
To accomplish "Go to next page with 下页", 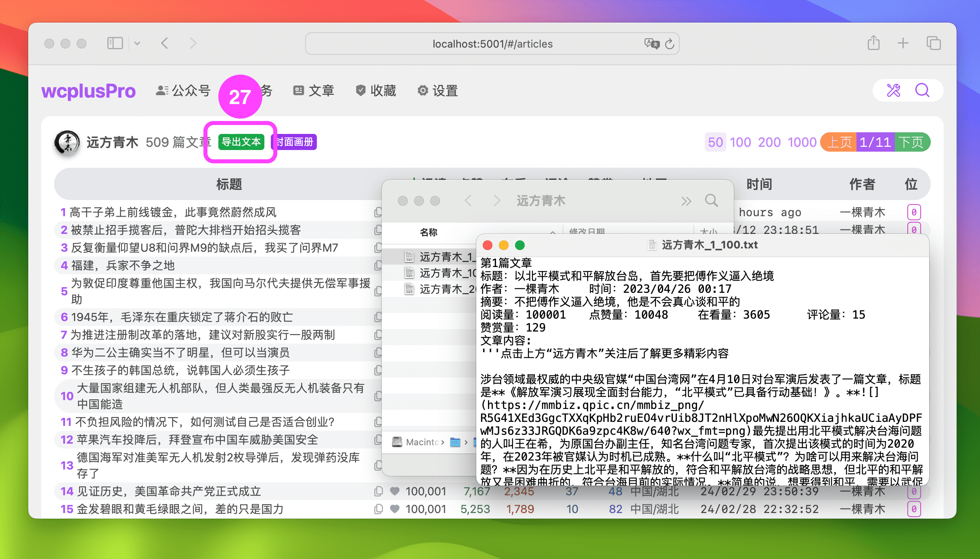I will tap(911, 142).
